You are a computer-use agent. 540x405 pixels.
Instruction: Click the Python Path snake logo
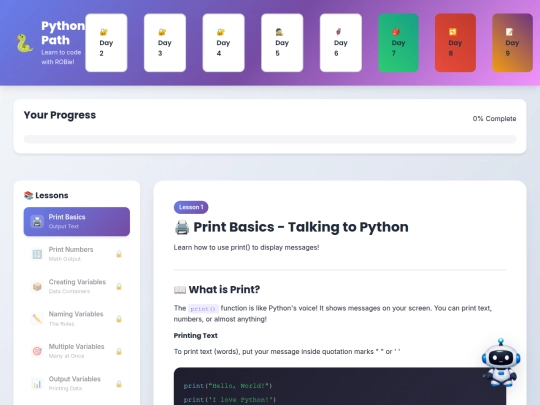(25, 43)
